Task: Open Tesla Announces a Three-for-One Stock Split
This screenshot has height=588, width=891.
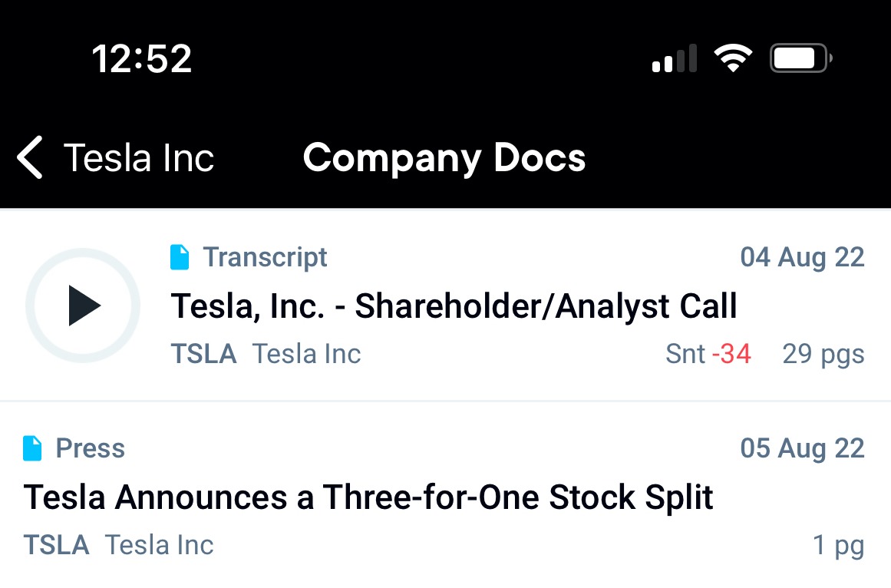Action: [x=368, y=497]
